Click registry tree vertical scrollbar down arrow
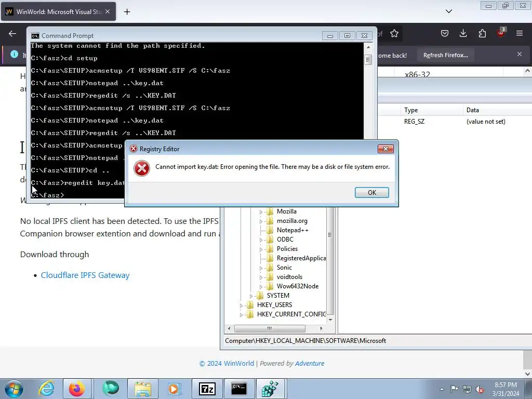 pyautogui.click(x=330, y=320)
